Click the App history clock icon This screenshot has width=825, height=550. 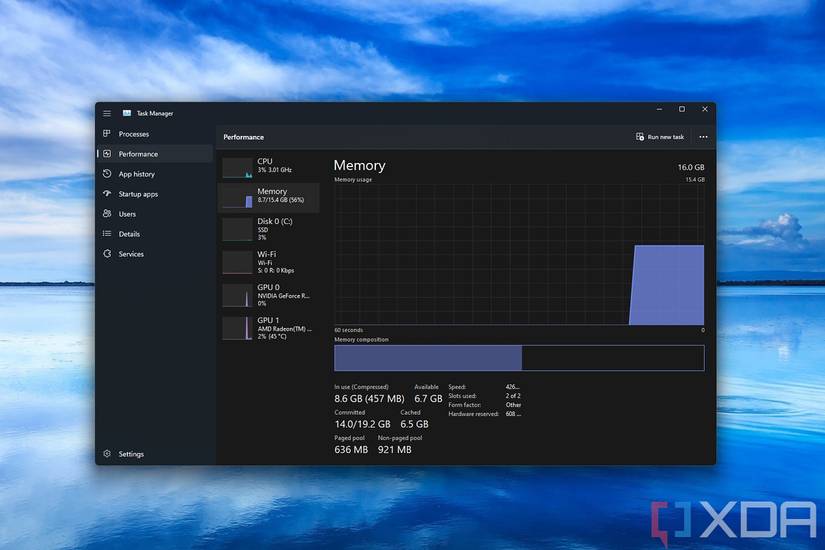[x=107, y=174]
